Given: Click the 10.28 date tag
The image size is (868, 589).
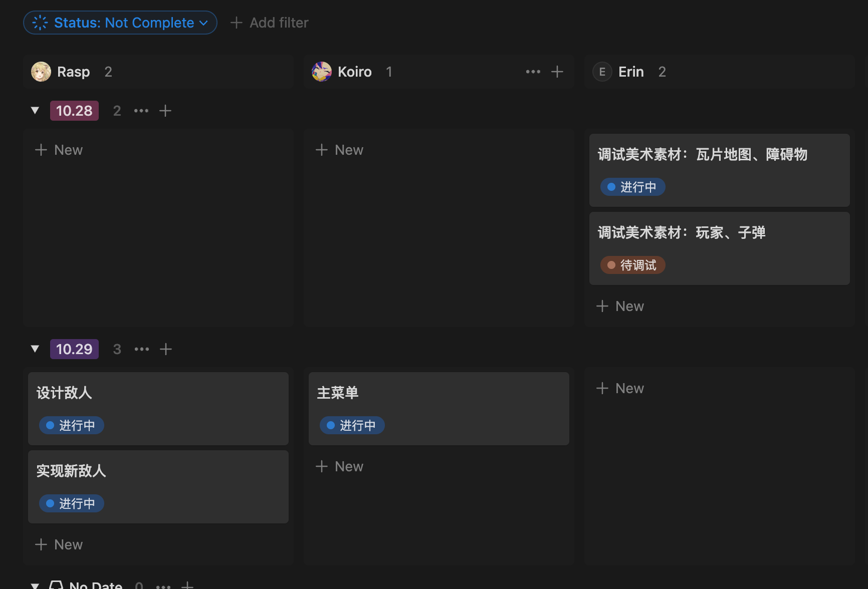Looking at the screenshot, I should (74, 111).
